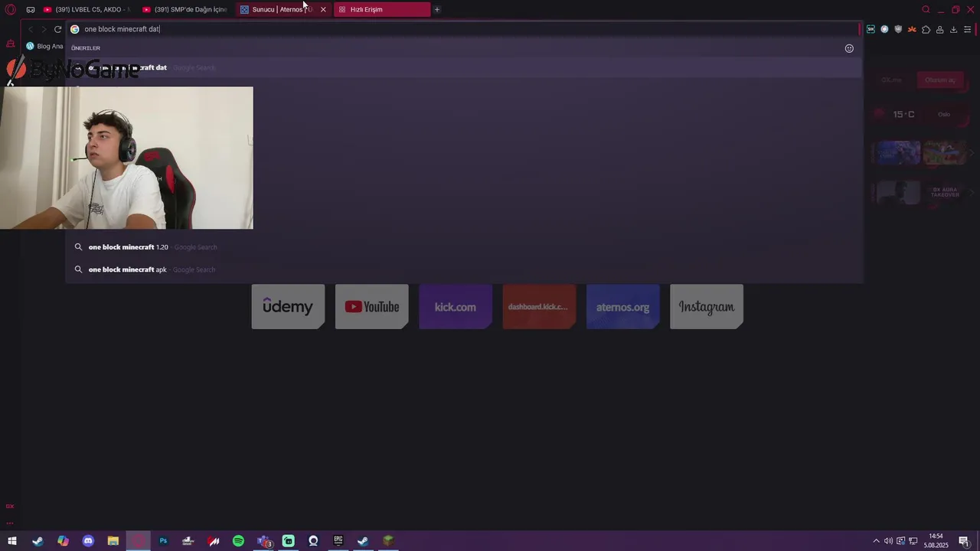Open the extensions puzzle icon
Viewport: 980px width, 551px height.
coord(926,29)
